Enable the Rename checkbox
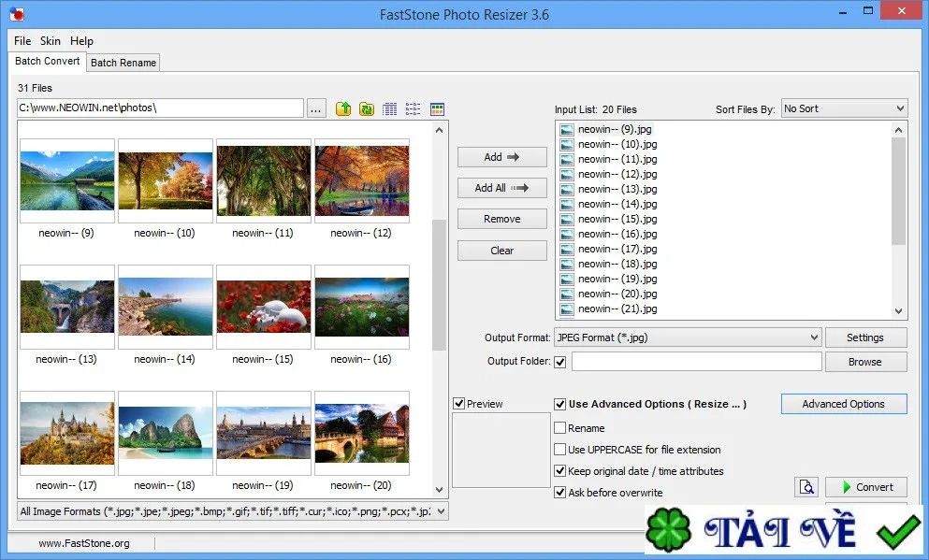 pos(559,427)
